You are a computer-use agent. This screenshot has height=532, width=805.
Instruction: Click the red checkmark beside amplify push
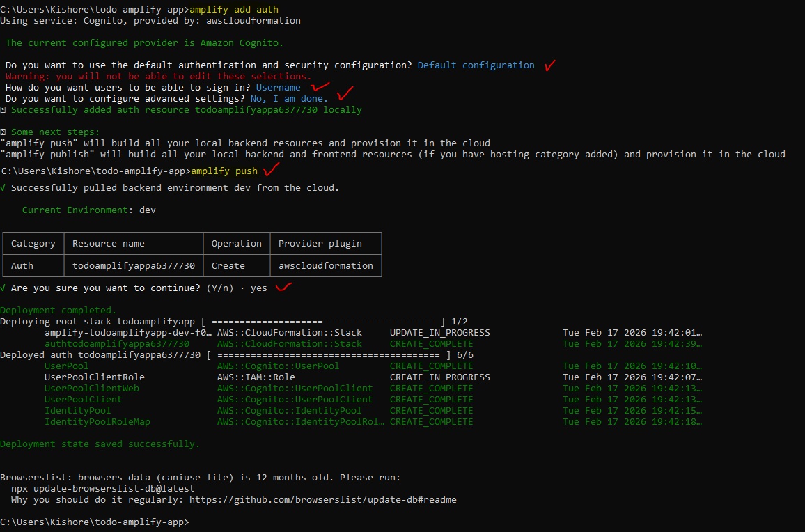271,169
